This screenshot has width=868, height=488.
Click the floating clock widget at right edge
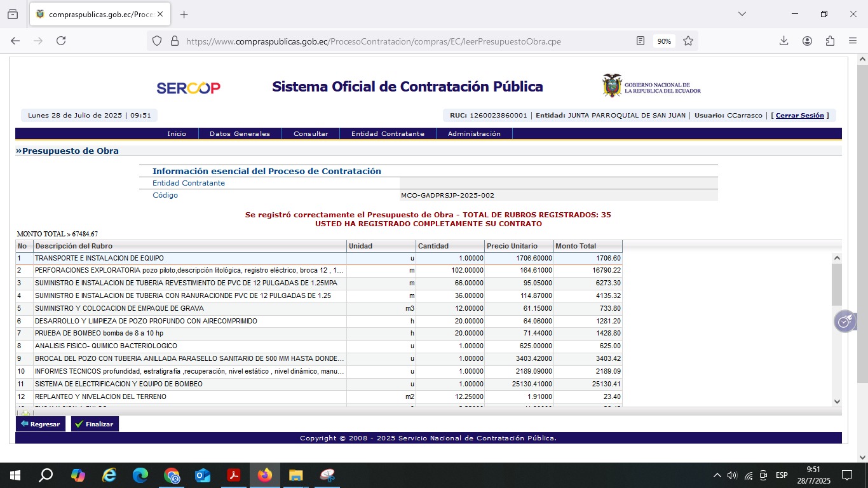(844, 322)
